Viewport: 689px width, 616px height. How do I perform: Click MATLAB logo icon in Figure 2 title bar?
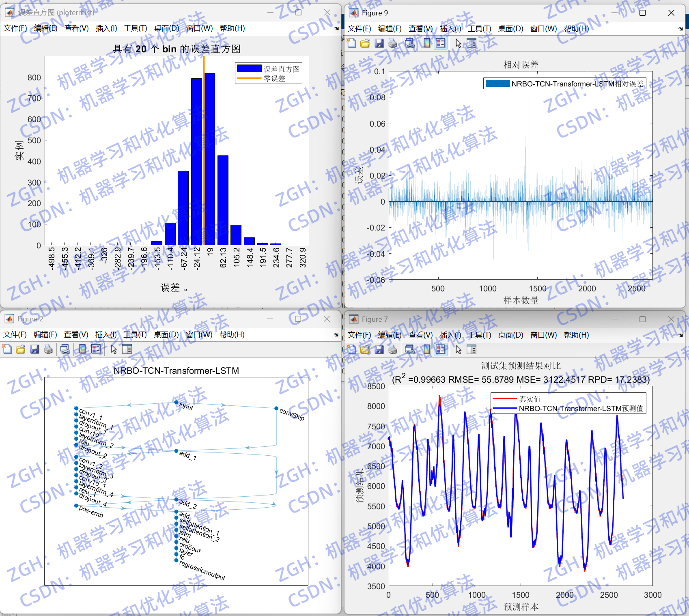(9, 319)
